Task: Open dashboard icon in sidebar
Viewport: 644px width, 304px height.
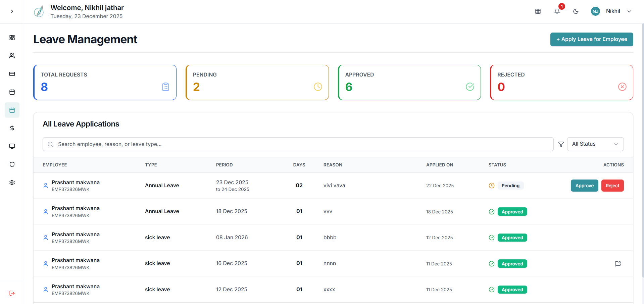Action: 12,38
